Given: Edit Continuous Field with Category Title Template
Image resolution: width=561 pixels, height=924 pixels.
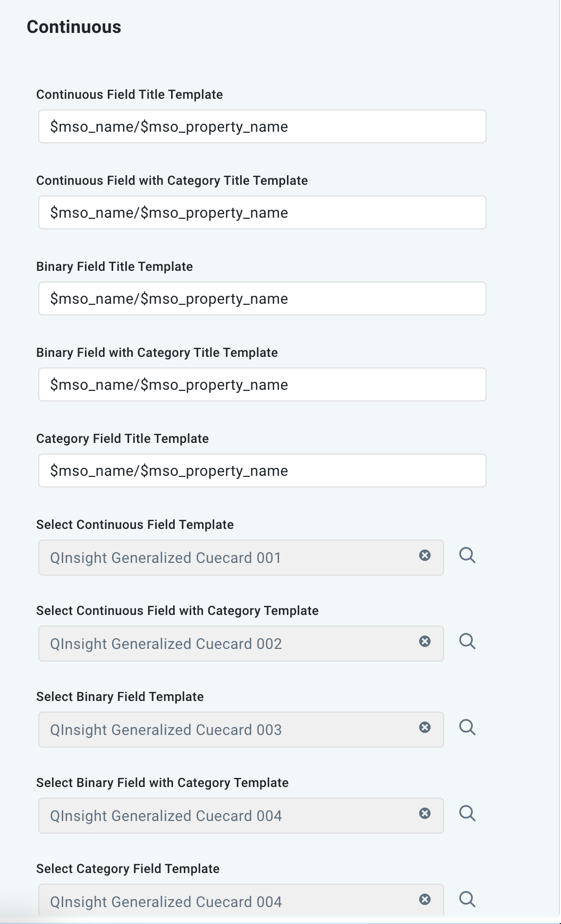Looking at the screenshot, I should pyautogui.click(x=262, y=212).
